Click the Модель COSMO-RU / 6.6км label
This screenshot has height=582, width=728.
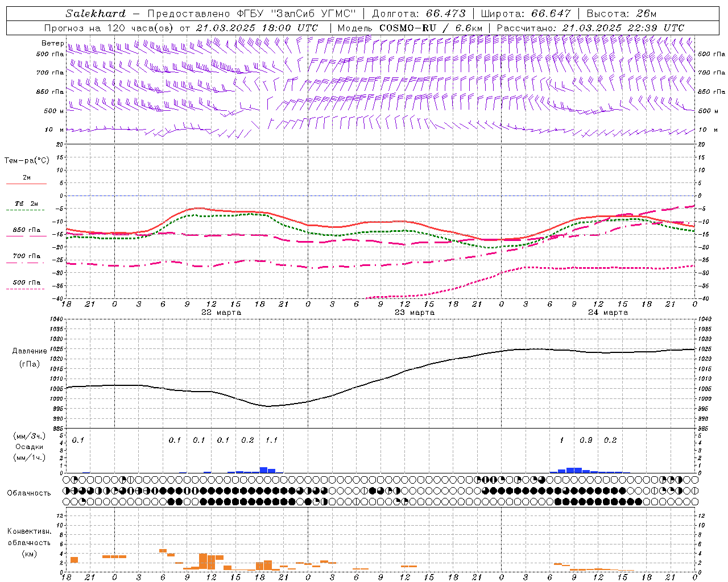pos(410,28)
